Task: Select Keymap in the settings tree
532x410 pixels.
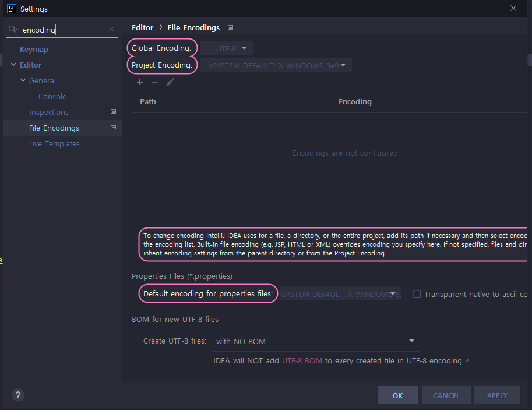Action: [34, 49]
